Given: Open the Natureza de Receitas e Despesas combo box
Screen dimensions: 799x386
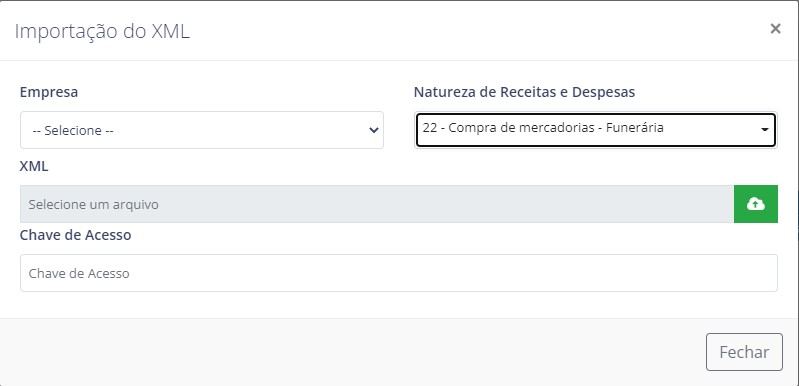Looking at the screenshot, I should pyautogui.click(x=596, y=130).
